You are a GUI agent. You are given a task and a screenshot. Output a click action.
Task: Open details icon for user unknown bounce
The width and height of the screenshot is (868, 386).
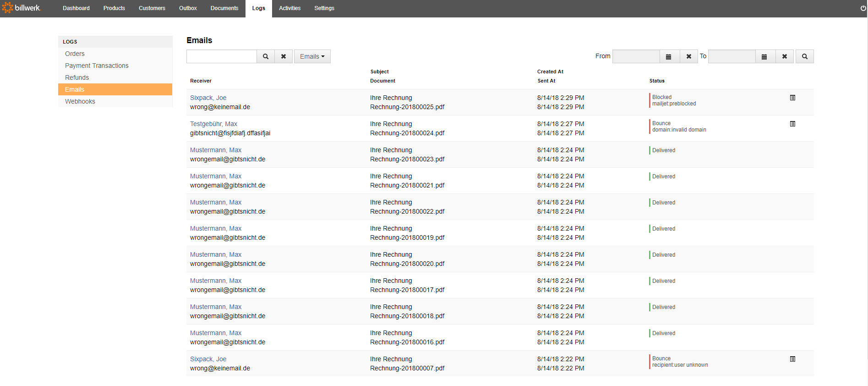tap(792, 359)
